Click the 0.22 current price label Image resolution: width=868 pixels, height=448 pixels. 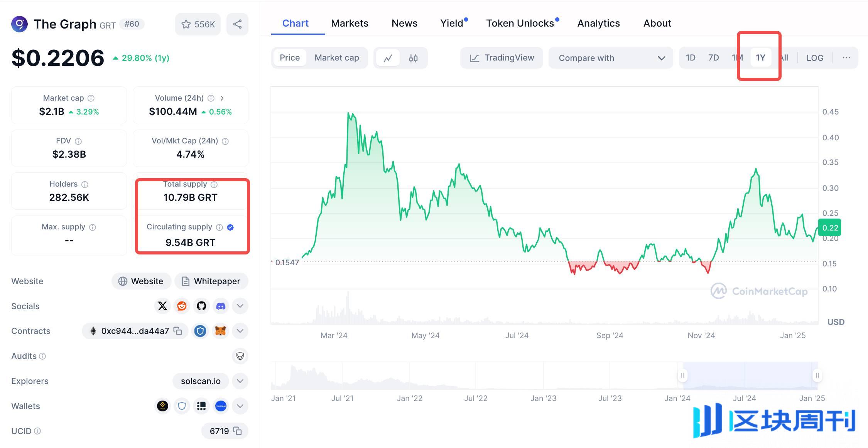tap(830, 228)
